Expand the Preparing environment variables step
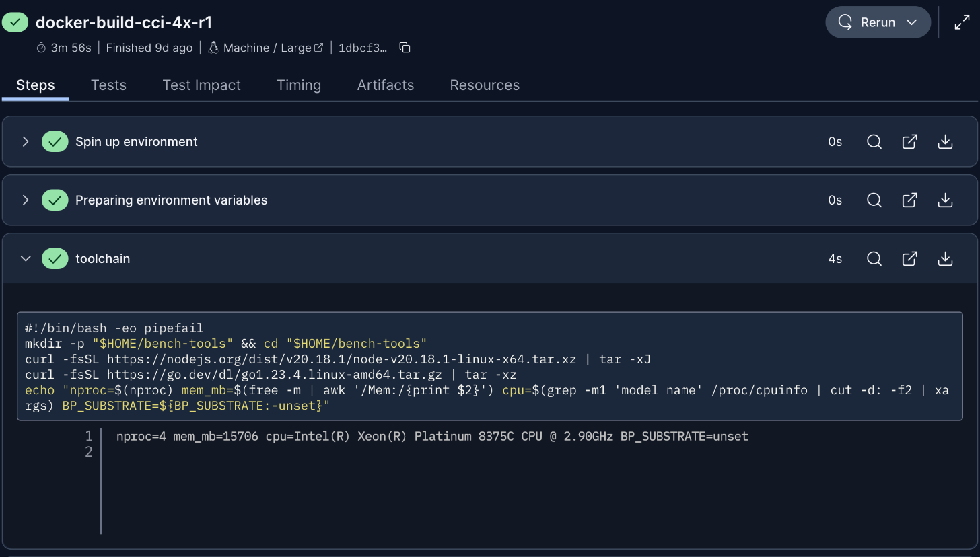980x557 pixels. pyautogui.click(x=26, y=200)
